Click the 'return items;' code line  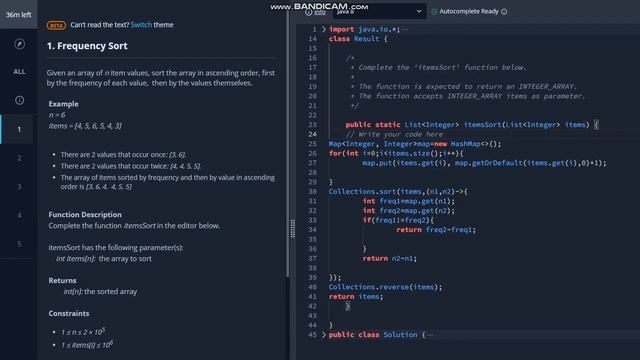click(356, 297)
